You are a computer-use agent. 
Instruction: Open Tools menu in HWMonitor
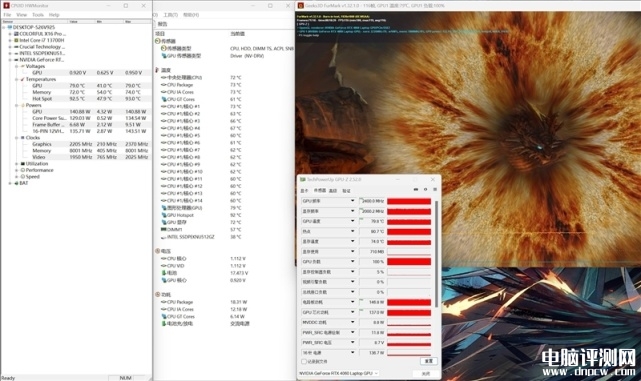pyautogui.click(x=38, y=15)
